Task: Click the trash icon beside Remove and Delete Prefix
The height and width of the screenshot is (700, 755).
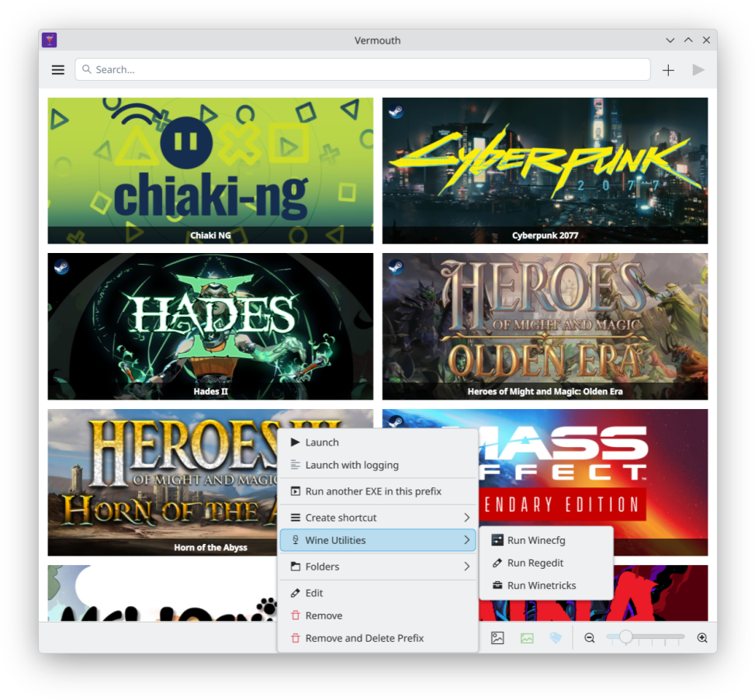Action: click(x=295, y=639)
